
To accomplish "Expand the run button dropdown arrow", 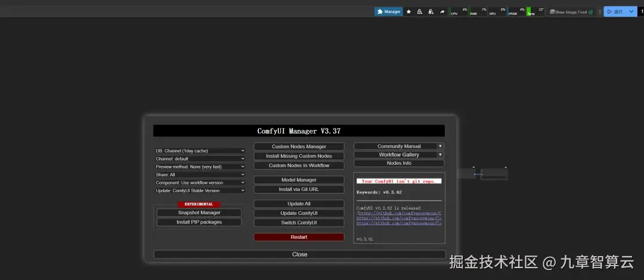I will point(631,12).
